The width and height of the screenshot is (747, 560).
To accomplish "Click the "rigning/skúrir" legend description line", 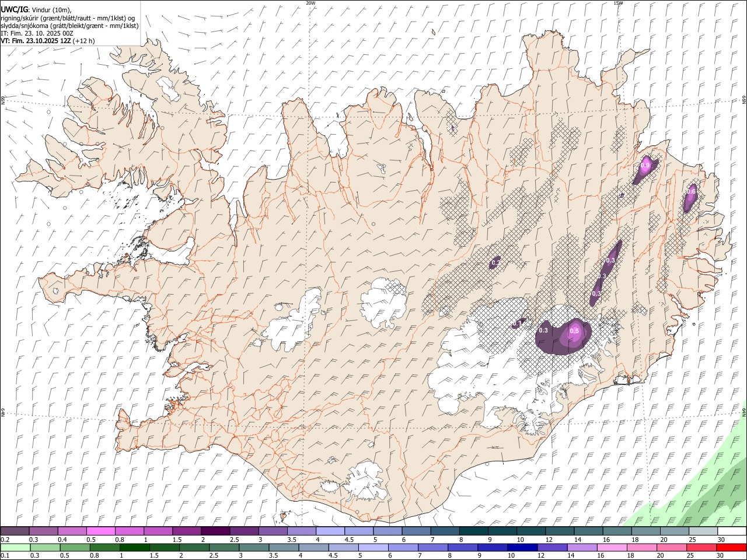I will click(68, 18).
